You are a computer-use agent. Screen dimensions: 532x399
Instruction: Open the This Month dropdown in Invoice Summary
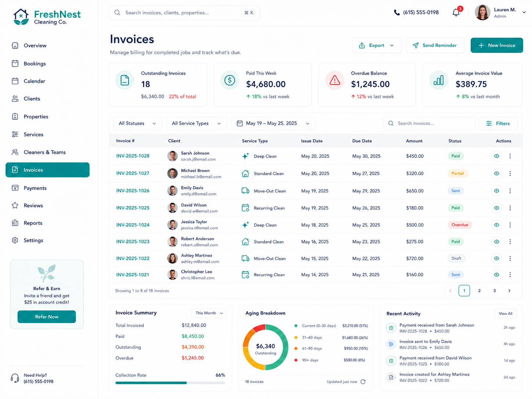(x=209, y=313)
